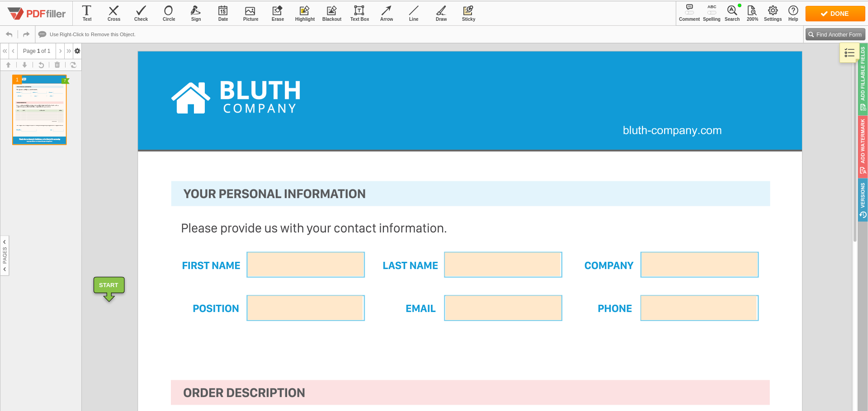
Task: Click the Last Name field
Action: coord(503,265)
